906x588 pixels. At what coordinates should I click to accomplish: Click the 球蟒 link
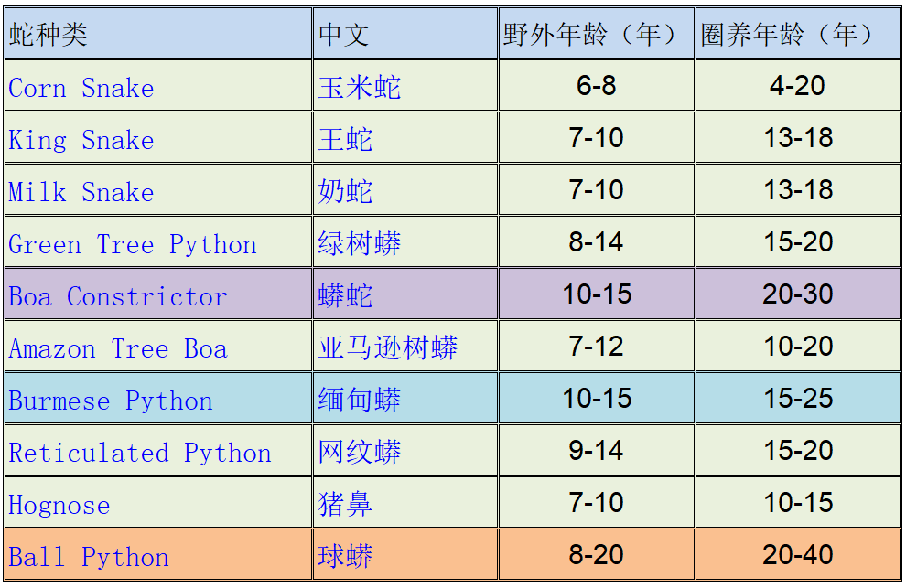[345, 556]
